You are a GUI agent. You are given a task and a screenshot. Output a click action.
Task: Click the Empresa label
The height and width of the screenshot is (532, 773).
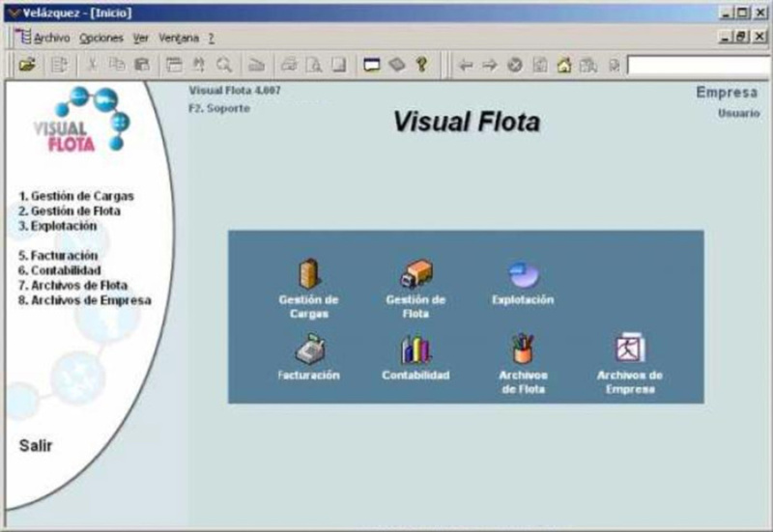coord(727,92)
